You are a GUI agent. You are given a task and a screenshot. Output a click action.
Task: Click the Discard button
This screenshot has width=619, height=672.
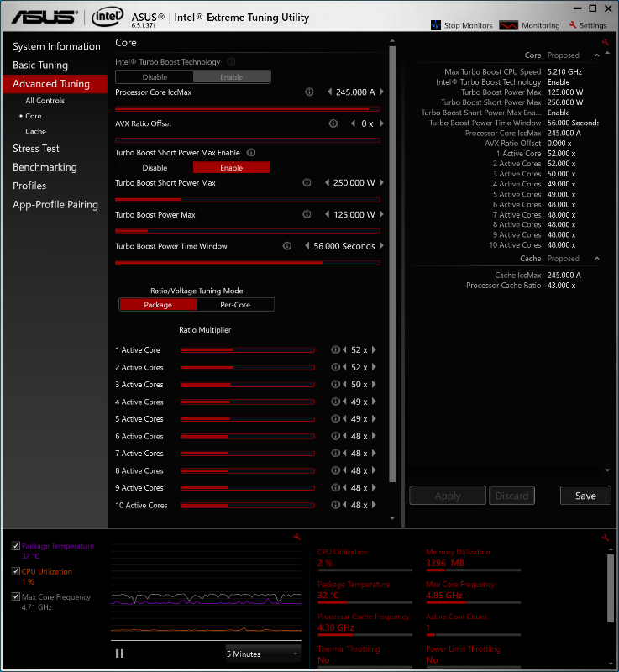click(x=511, y=496)
